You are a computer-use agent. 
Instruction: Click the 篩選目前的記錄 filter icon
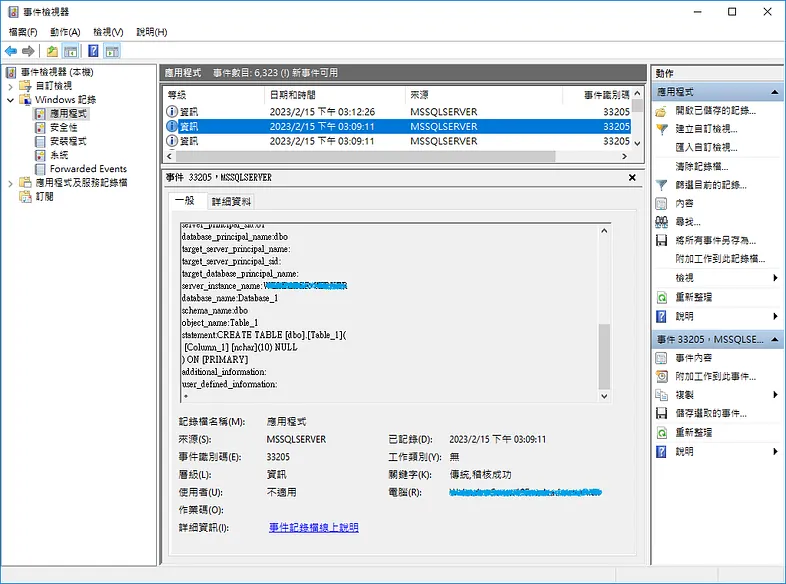[x=662, y=185]
